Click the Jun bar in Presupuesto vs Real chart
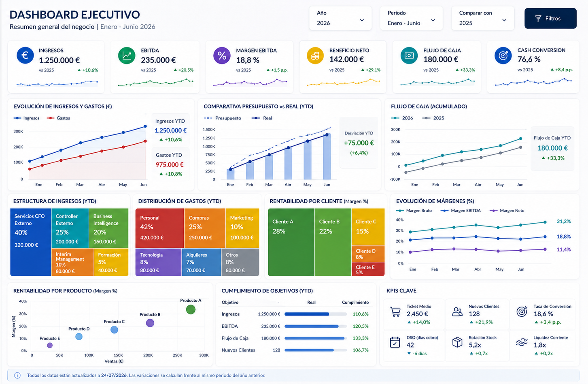 pyautogui.click(x=327, y=157)
